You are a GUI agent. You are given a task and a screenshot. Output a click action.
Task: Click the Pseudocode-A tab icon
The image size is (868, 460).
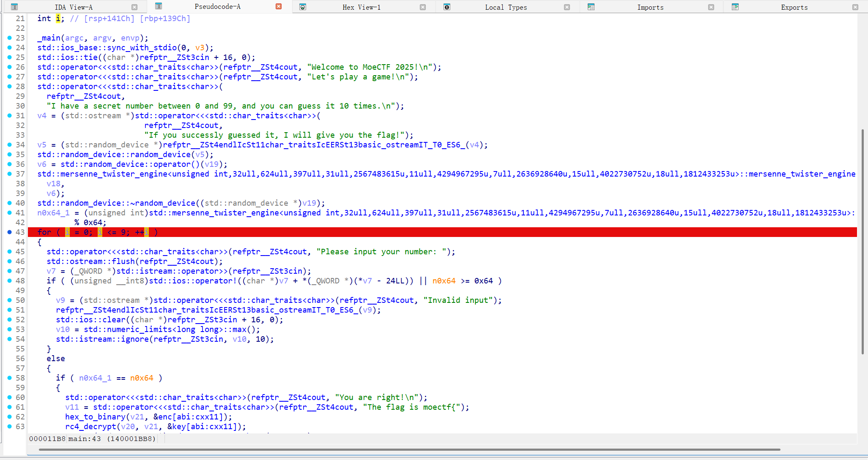point(159,6)
